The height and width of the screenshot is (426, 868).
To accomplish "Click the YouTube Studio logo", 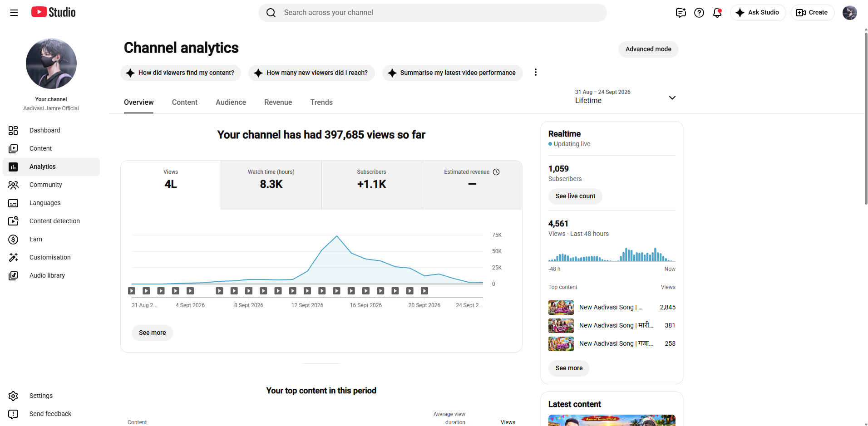I will (54, 12).
